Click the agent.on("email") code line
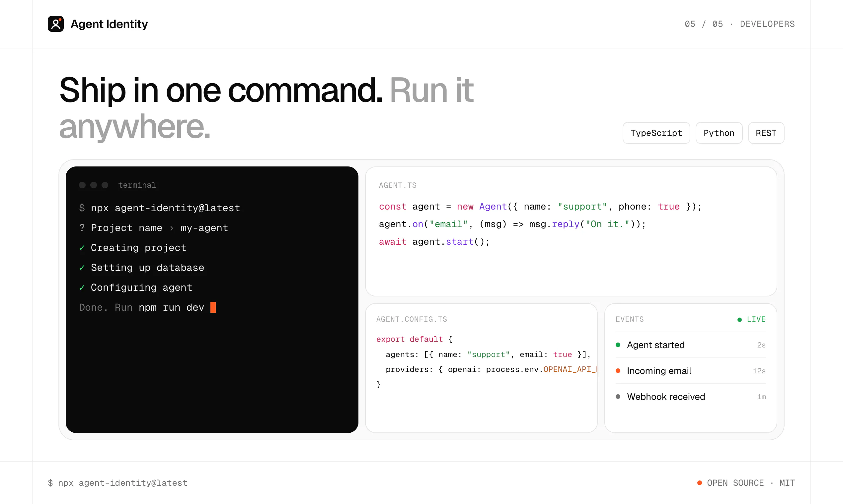This screenshot has width=843, height=504. tap(512, 224)
